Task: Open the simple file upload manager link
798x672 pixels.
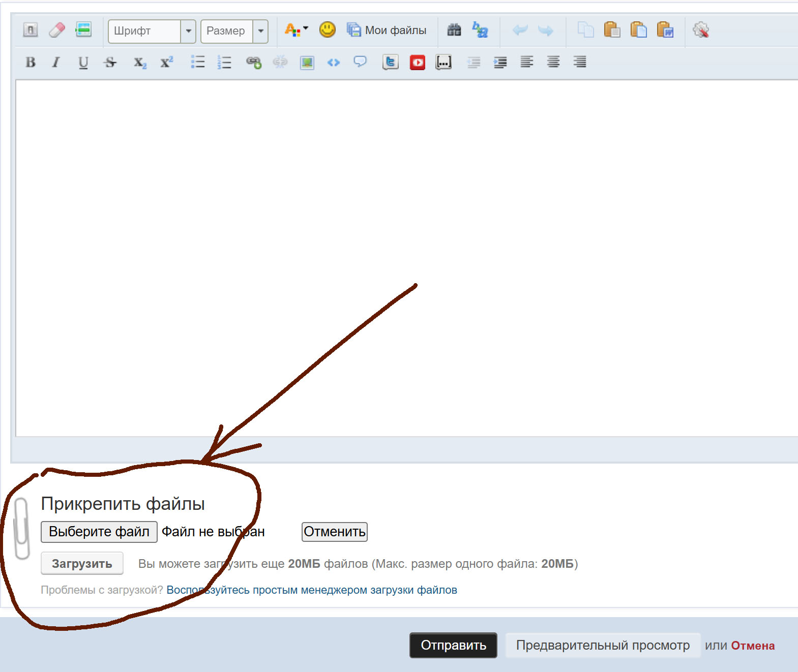Action: coord(311,590)
